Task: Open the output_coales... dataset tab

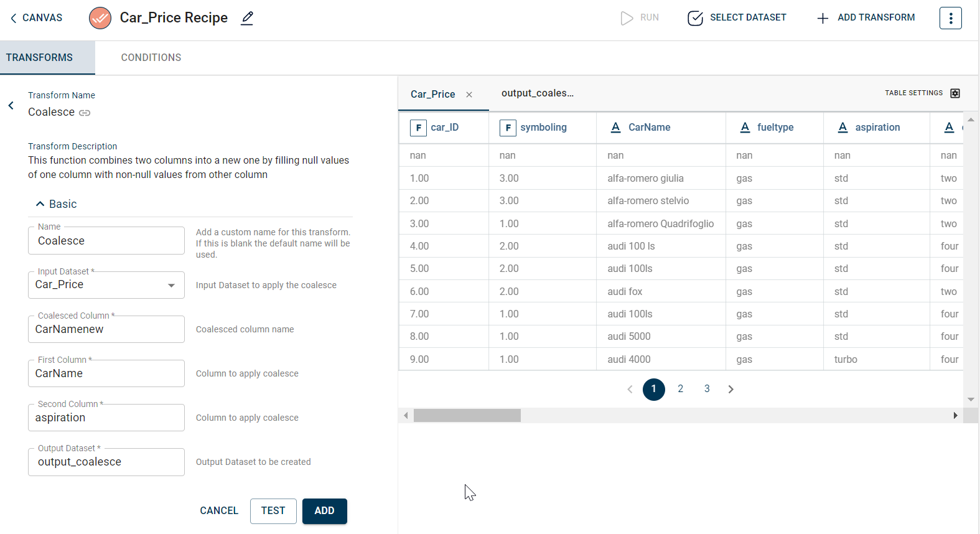Action: click(x=538, y=93)
